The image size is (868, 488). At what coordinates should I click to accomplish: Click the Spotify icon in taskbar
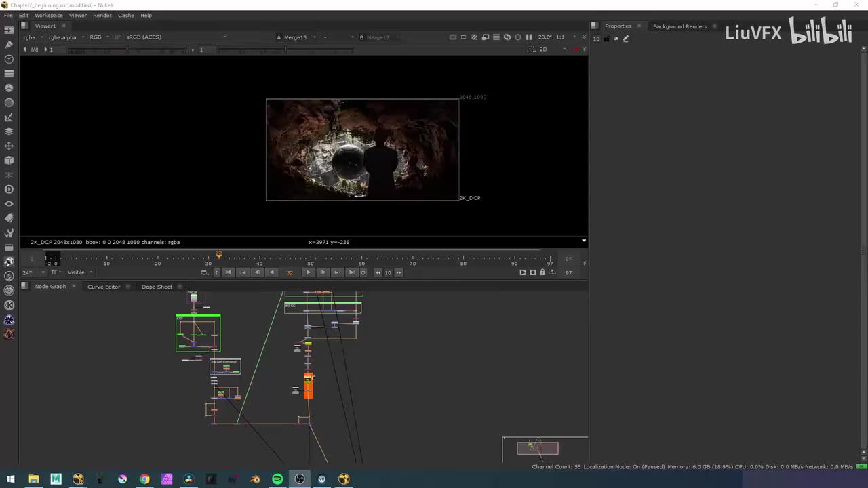[x=277, y=479]
